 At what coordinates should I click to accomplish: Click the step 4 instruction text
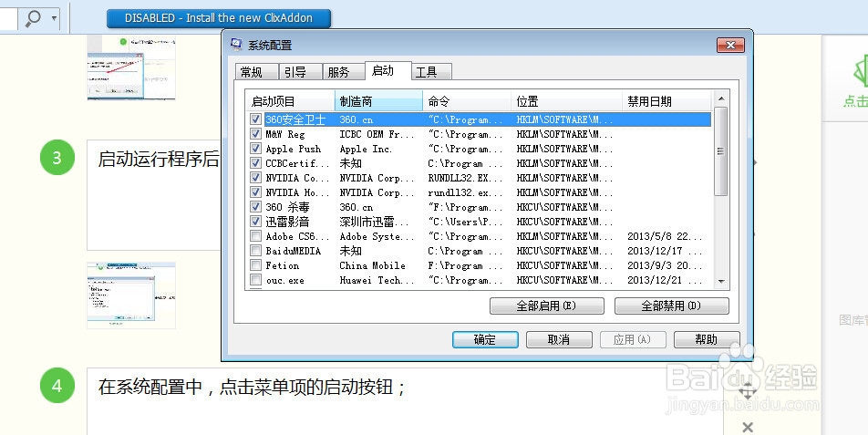coord(253,387)
